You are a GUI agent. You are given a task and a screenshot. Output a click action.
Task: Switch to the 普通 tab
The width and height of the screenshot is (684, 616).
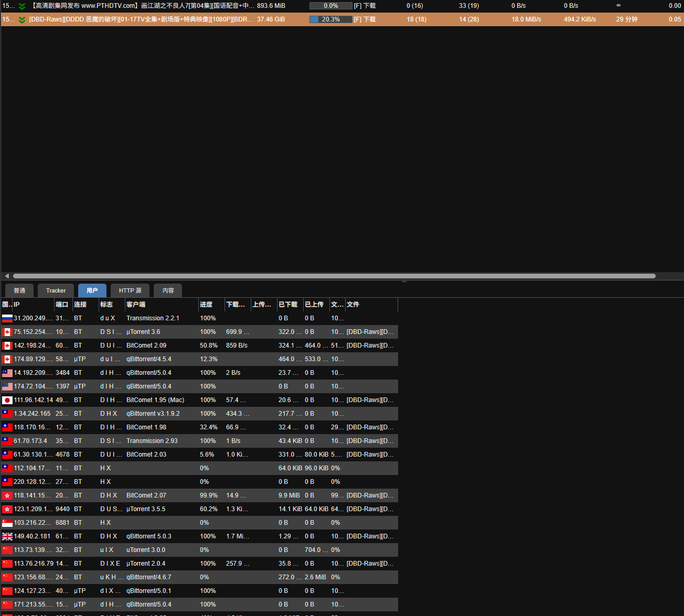(x=19, y=290)
